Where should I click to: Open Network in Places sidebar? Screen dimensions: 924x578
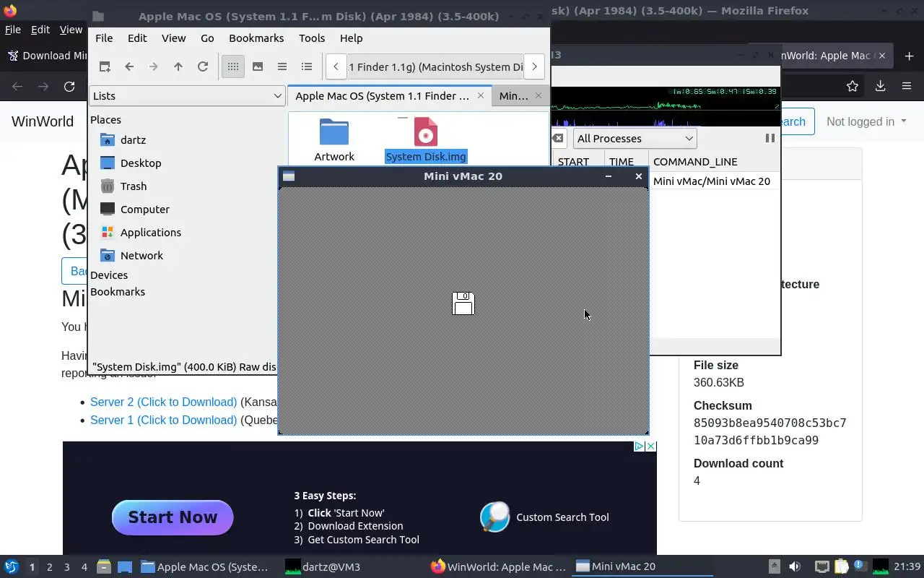tap(142, 255)
